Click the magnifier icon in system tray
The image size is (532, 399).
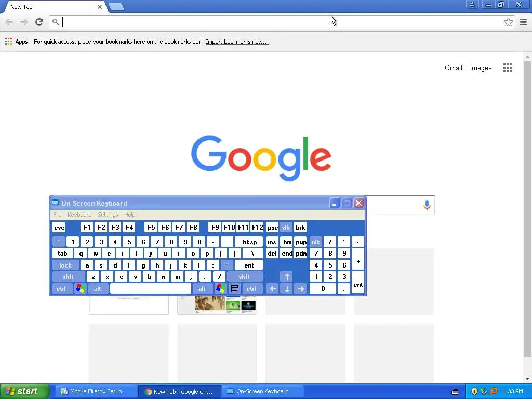(494, 391)
